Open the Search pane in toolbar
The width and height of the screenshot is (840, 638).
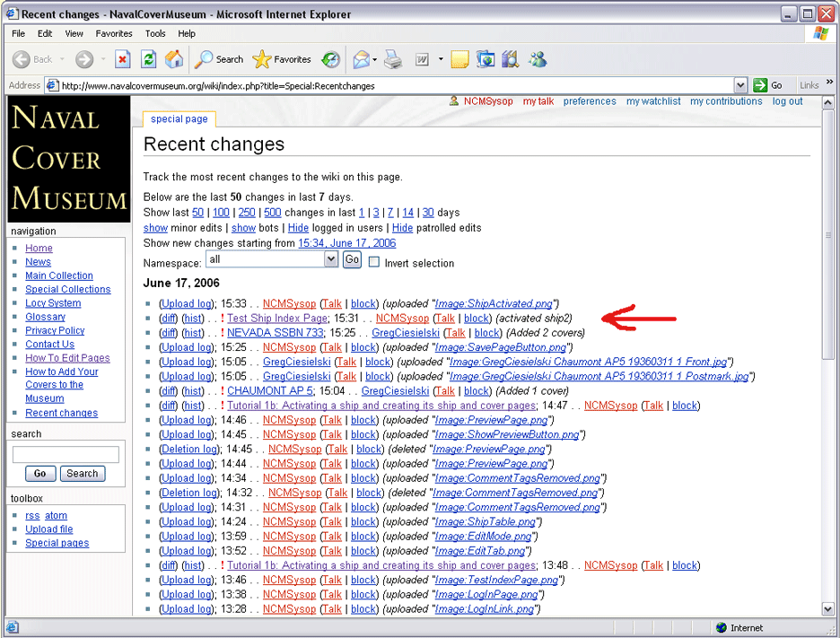[x=220, y=59]
